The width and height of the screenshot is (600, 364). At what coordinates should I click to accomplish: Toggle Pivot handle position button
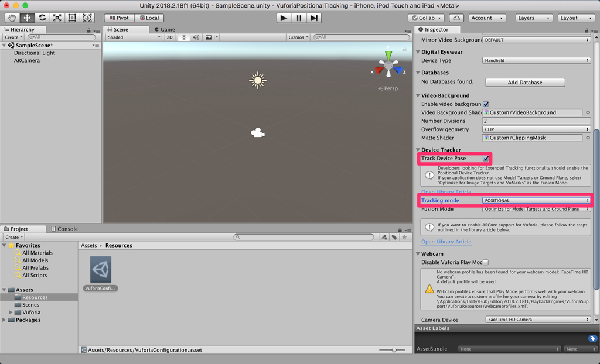click(x=119, y=18)
